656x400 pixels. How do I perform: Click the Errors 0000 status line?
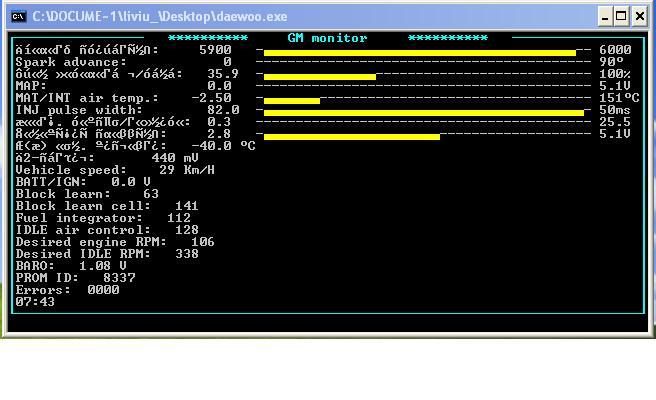[67, 290]
